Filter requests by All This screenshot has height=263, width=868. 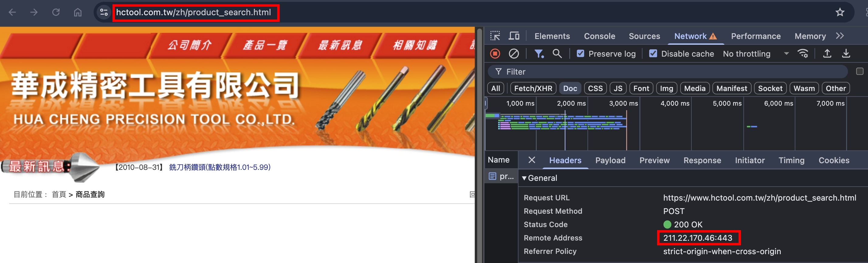tap(496, 89)
